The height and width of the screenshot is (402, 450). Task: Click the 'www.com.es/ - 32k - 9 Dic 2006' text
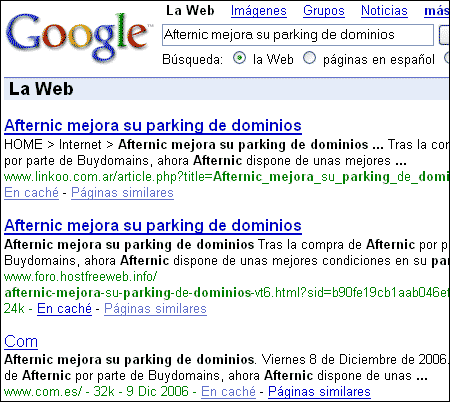[x=96, y=391]
